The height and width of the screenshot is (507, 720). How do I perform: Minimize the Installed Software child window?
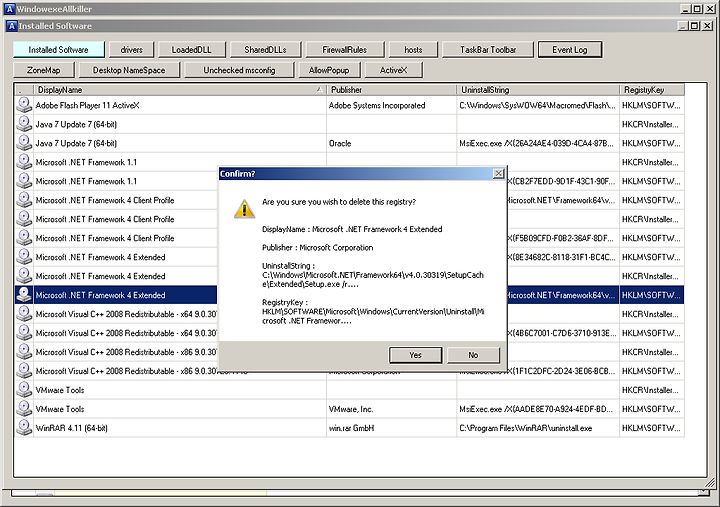[x=683, y=26]
